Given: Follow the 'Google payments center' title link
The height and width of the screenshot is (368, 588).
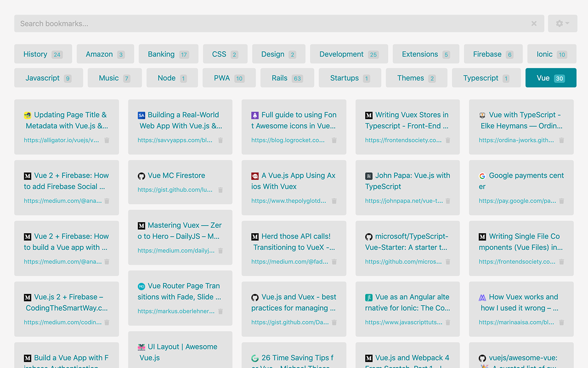Looking at the screenshot, I should [521, 181].
